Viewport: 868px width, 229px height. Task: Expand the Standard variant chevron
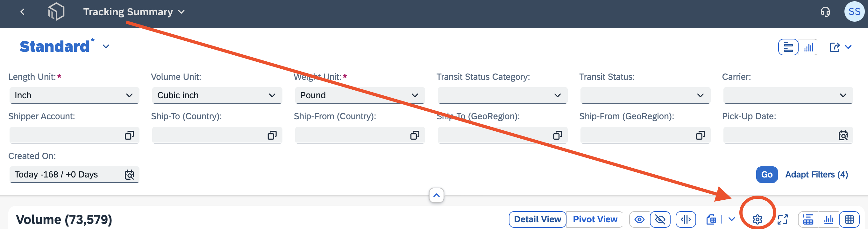pos(106,46)
